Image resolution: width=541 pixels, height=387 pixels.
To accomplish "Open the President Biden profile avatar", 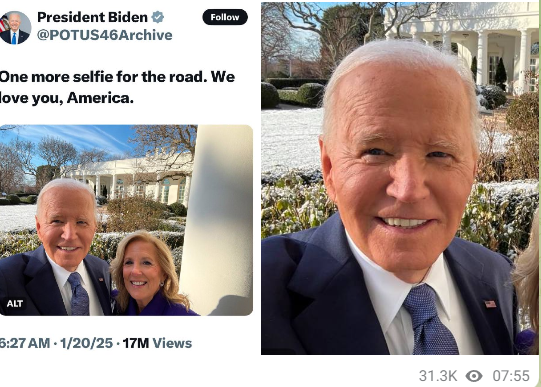I will tap(15, 28).
